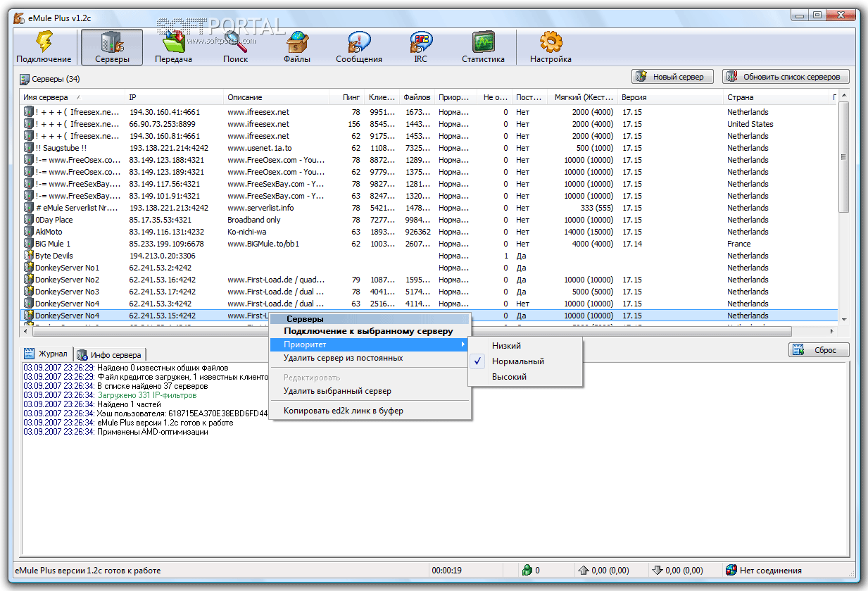This screenshot has width=868, height=591.
Task: Click right arrow of horizontal scrollbar
Action: click(832, 331)
